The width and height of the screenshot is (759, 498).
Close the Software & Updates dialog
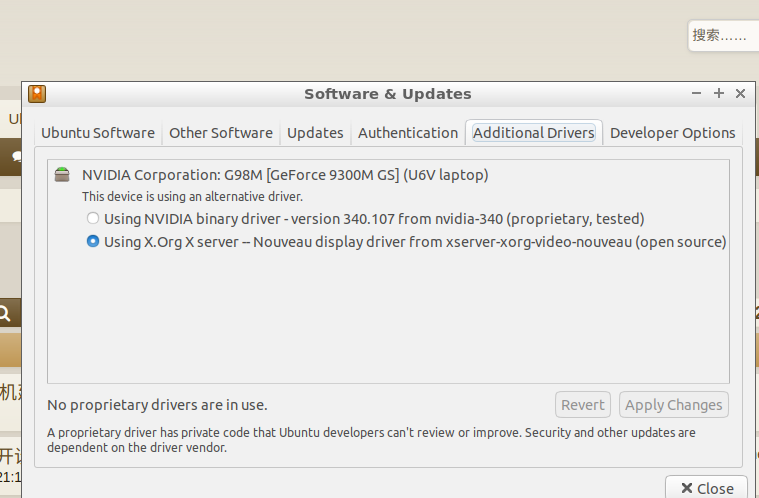pos(708,488)
